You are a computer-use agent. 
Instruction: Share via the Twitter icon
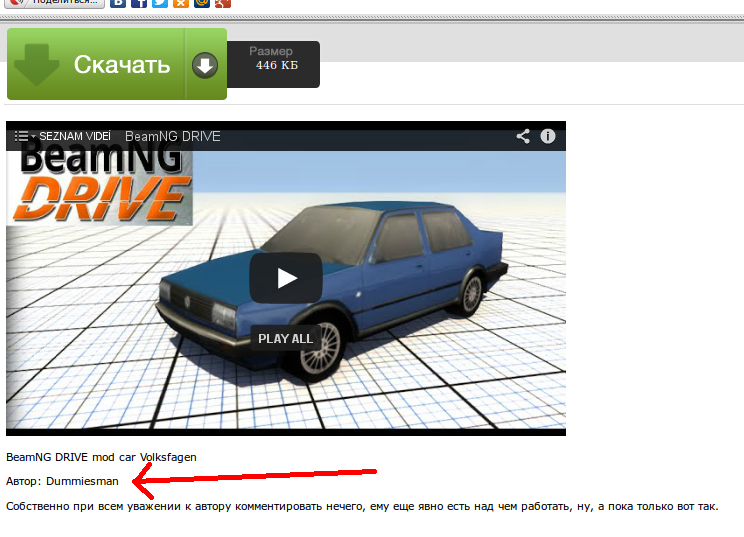(x=159, y=3)
